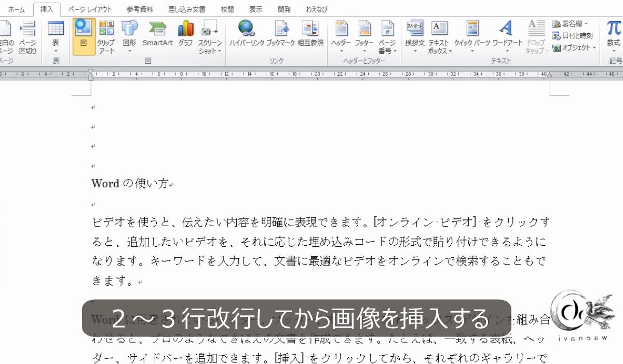Add a Bookmark (ブックマーク)
The image size is (623, 364).
281,34
